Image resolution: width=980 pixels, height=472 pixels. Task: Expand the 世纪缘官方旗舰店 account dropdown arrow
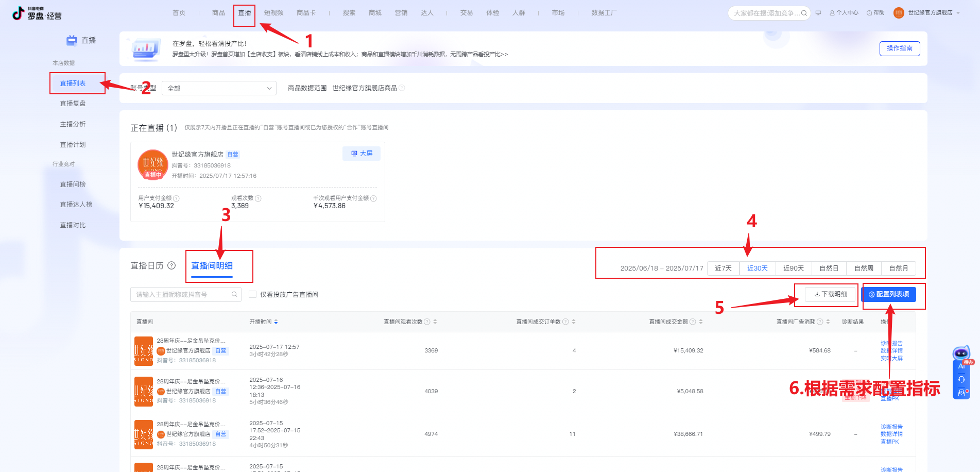[958, 13]
